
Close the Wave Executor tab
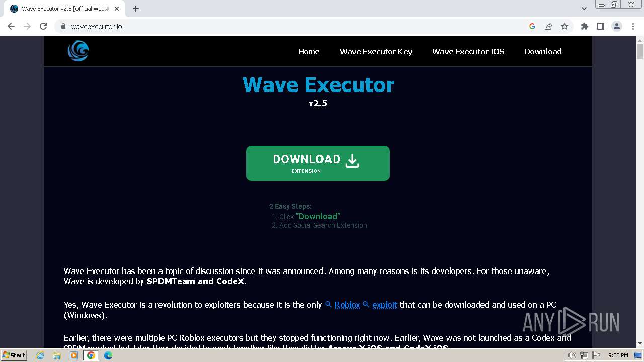(x=117, y=9)
